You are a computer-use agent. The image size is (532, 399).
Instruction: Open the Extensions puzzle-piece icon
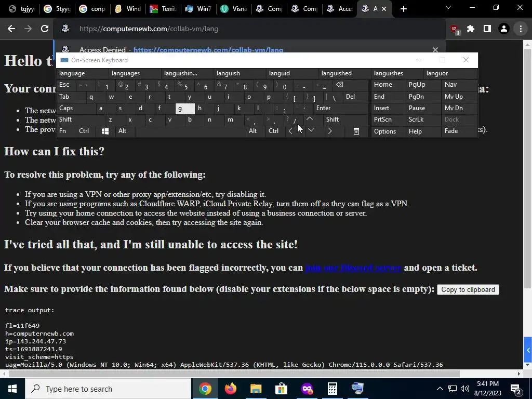coord(471,29)
